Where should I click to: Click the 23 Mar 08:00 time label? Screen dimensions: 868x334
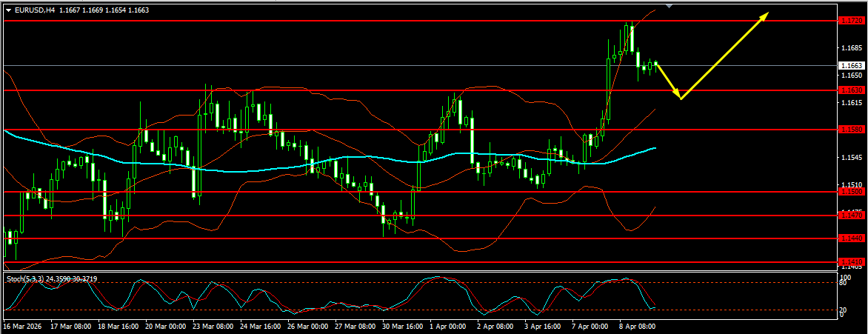(213, 327)
